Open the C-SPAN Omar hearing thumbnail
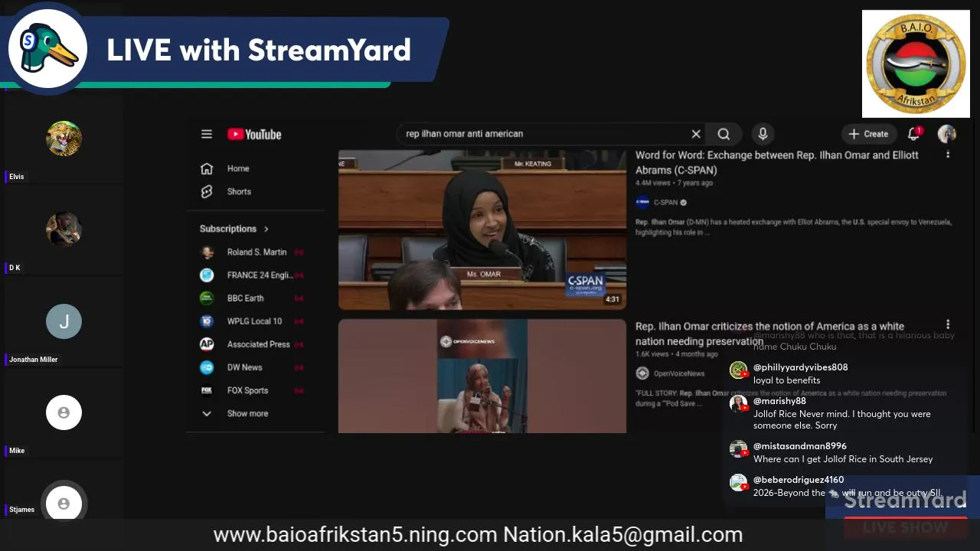The image size is (980, 551). click(482, 230)
